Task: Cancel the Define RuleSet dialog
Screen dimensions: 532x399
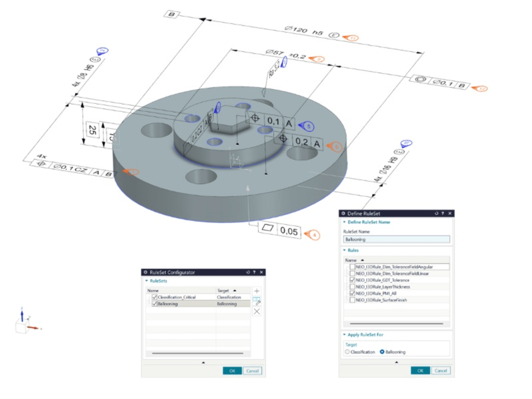Action: tap(441, 371)
